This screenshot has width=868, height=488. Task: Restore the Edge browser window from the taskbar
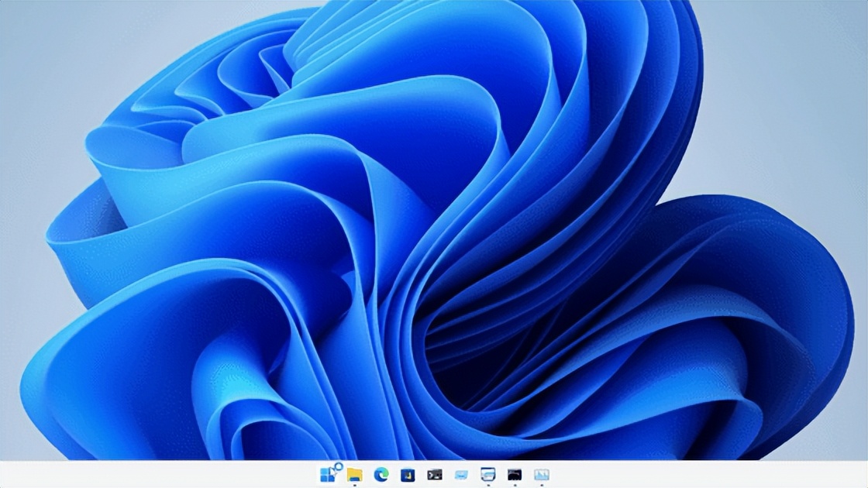pyautogui.click(x=381, y=474)
